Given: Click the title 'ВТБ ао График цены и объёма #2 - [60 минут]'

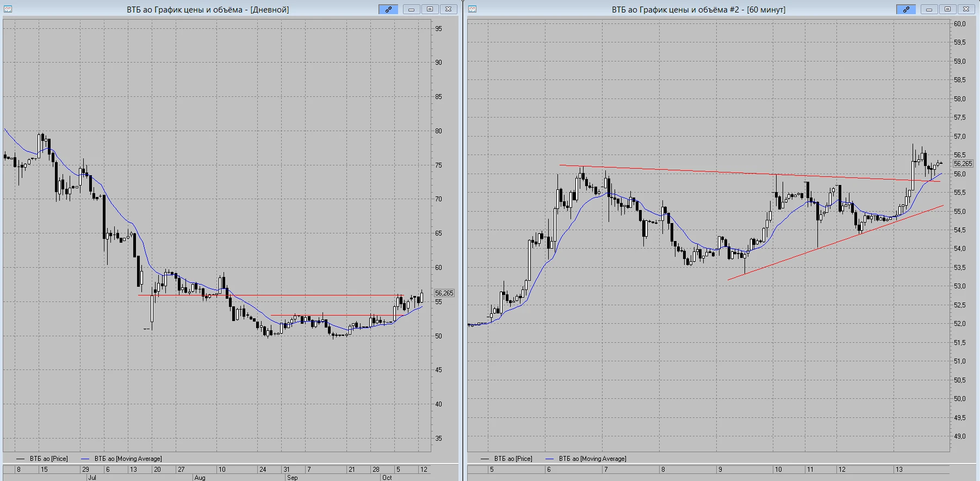Looking at the screenshot, I should [x=698, y=10].
